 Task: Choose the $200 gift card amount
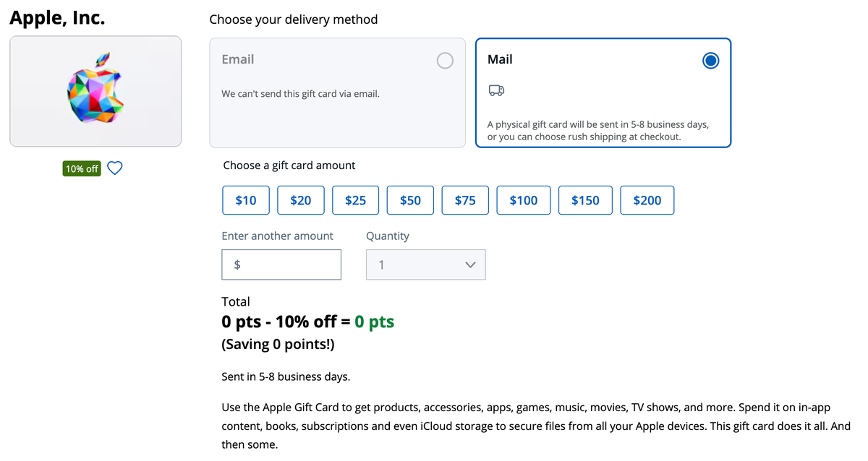[647, 200]
